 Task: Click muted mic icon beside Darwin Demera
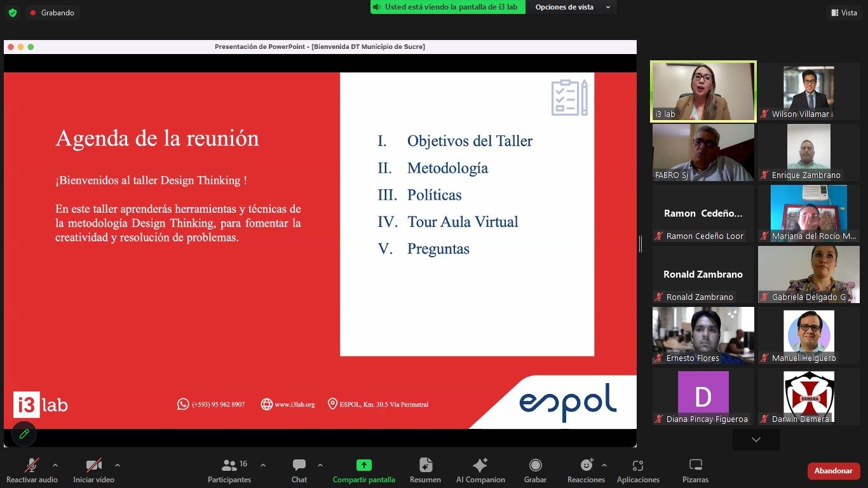click(766, 419)
